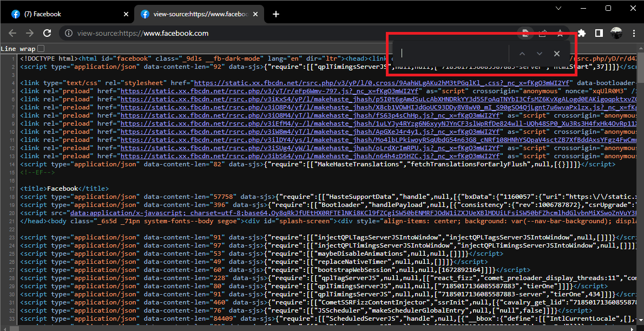Follow the fS63p4sChHp.js link
This screenshot has width=644, height=331.
310,115
